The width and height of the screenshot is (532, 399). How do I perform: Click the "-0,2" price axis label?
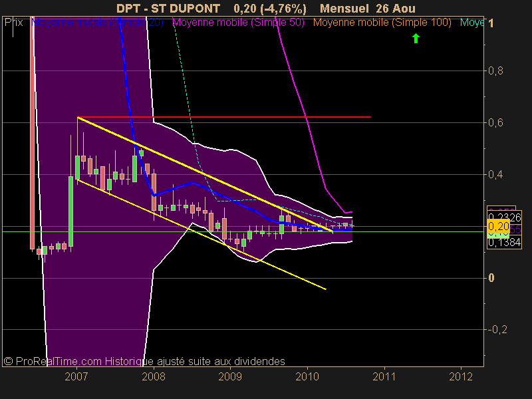point(497,329)
